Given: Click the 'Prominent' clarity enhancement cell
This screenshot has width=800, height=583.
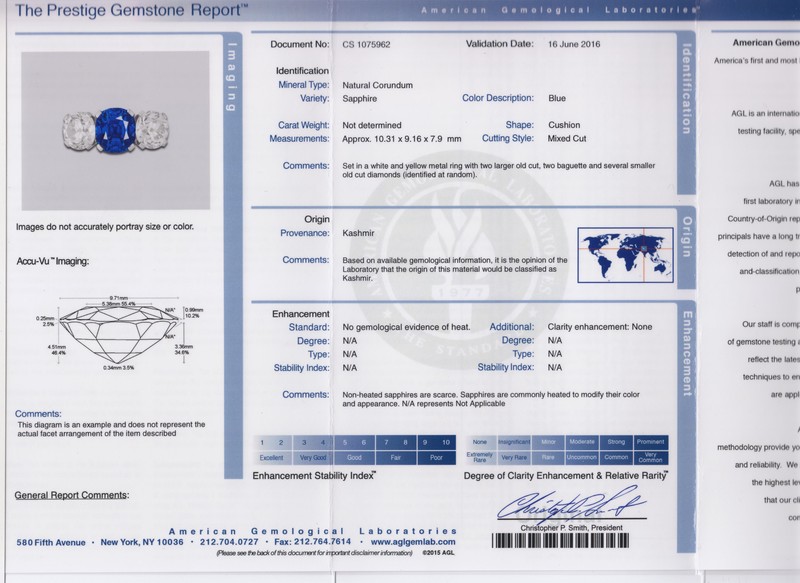Looking at the screenshot, I should click(650, 441).
